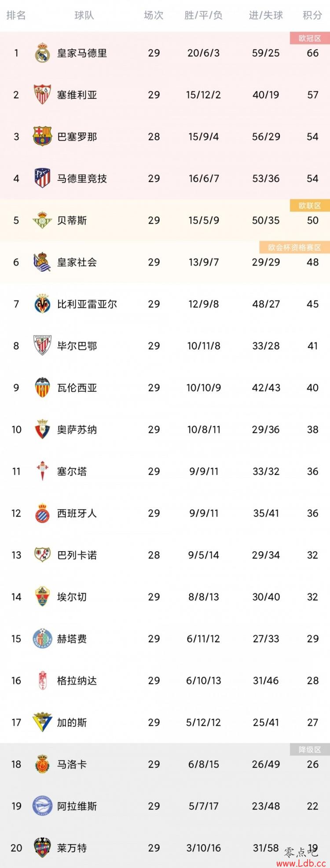Open team name 塞尔塔
Screen dimensions: 330x868
click(x=72, y=471)
